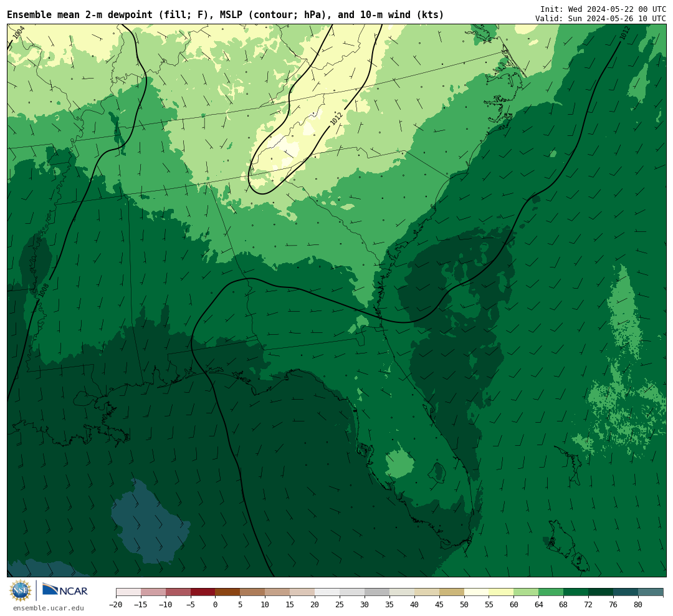Pick the 35 to 40 gray-beige swatch
This screenshot has height=616, width=673.
(x=402, y=592)
